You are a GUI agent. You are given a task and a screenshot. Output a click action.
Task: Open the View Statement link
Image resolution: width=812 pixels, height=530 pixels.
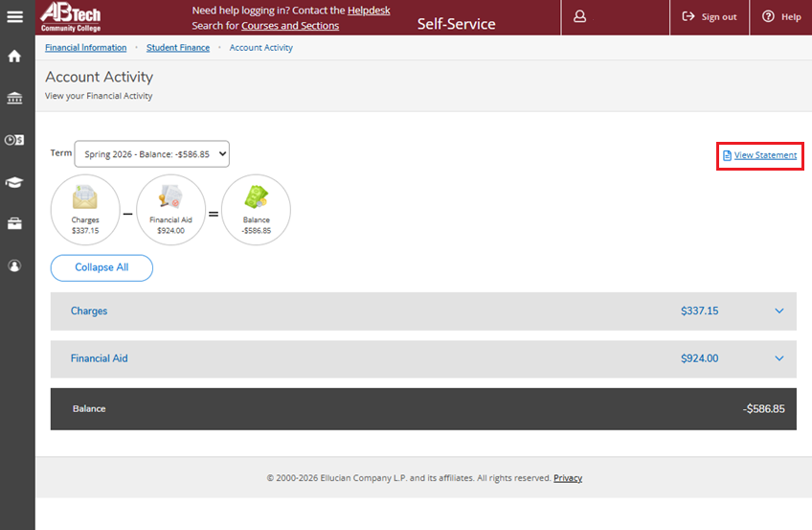tap(765, 155)
